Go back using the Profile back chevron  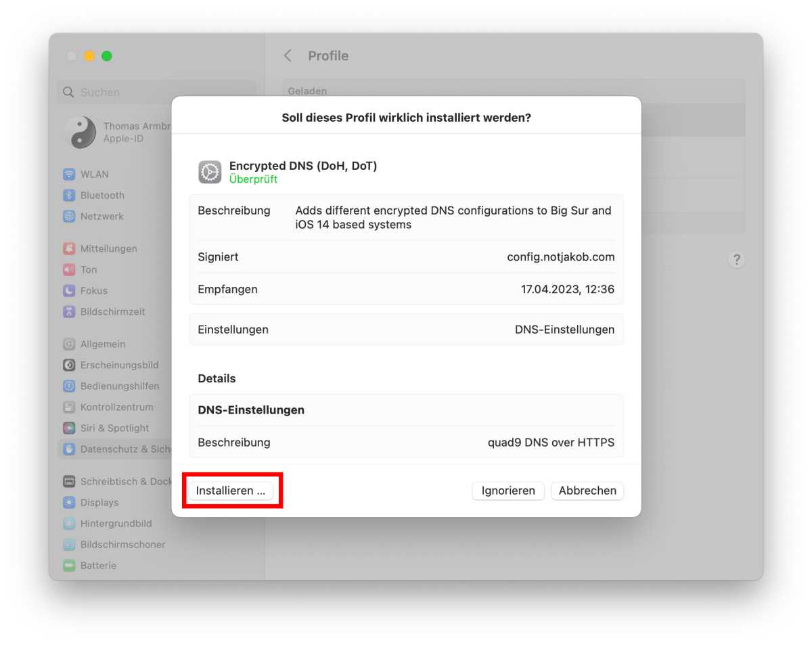288,55
